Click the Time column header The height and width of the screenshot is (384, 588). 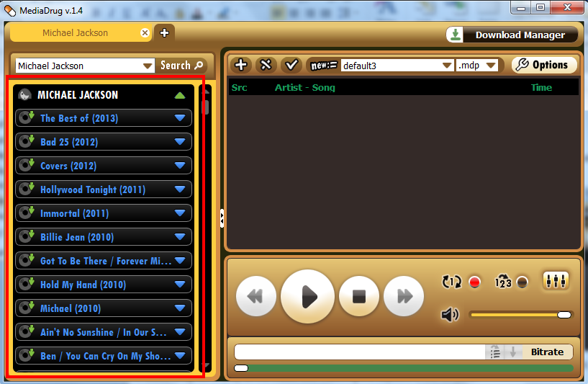(541, 87)
